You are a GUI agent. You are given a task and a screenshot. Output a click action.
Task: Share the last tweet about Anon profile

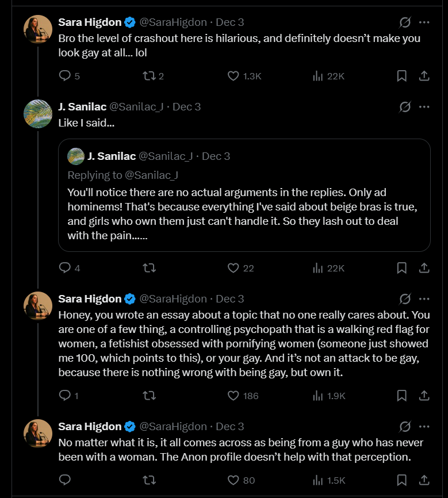(x=424, y=480)
